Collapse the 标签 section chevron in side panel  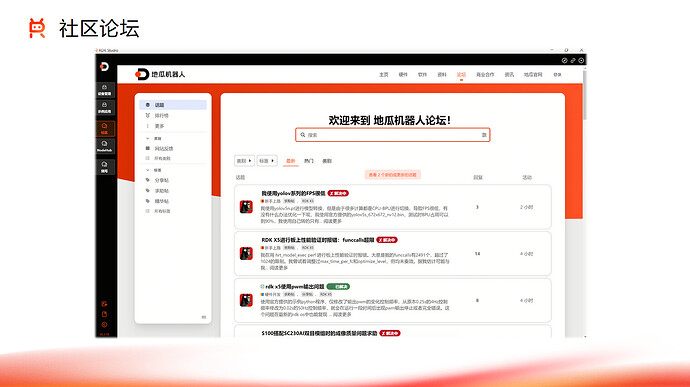147,170
